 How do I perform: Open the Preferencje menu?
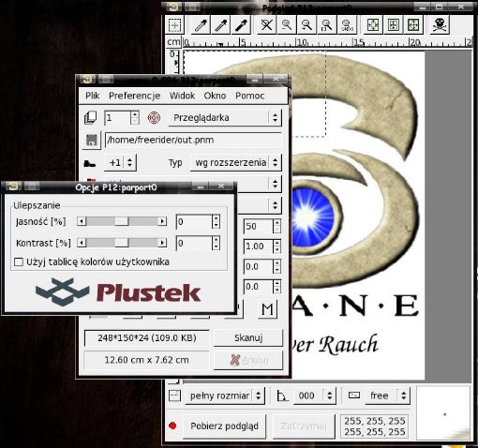[134, 96]
